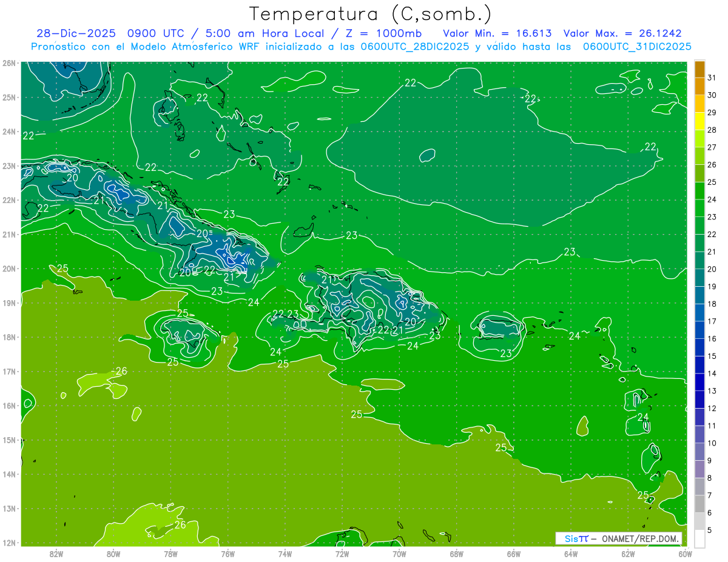Screen dimensions: 728x562
Task: Click the '60W' longitude axis label
Action: pos(685,554)
